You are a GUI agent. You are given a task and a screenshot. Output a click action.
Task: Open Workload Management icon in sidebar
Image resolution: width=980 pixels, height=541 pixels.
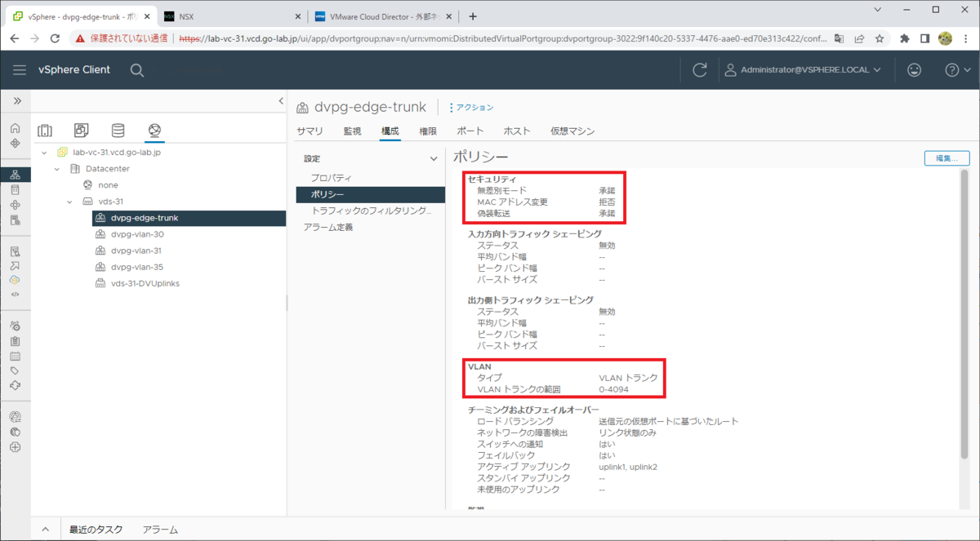(x=16, y=204)
